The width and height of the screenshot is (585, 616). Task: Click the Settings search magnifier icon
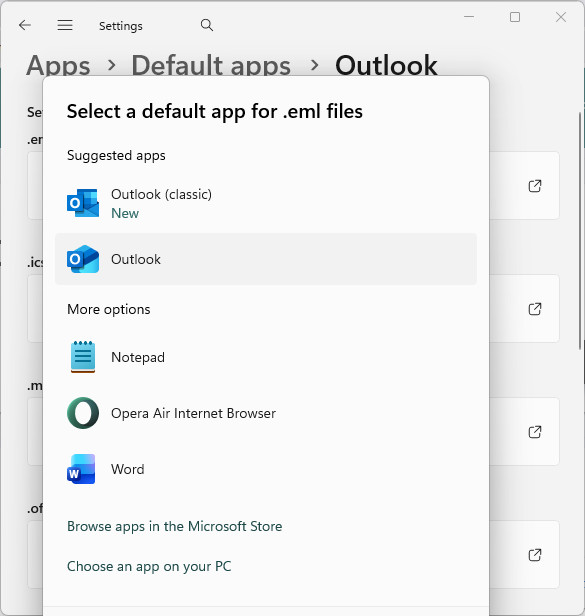point(207,26)
